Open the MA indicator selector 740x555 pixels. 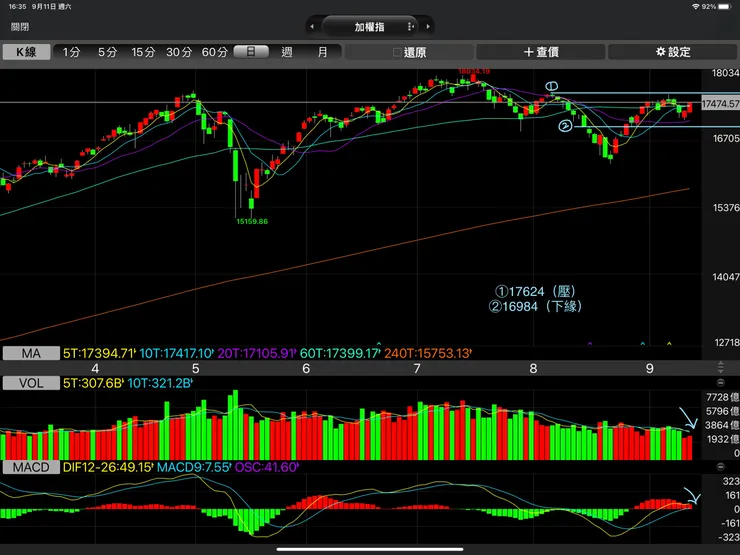(31, 353)
